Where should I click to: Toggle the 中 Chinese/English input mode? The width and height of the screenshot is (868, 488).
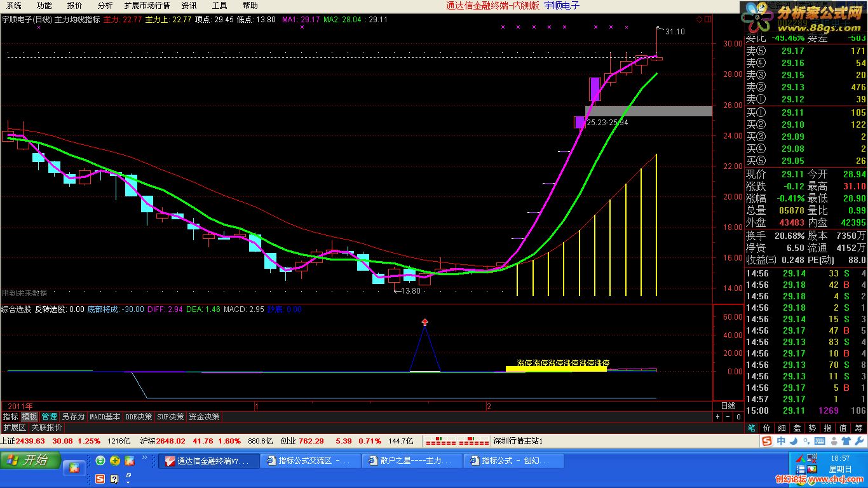(x=780, y=441)
